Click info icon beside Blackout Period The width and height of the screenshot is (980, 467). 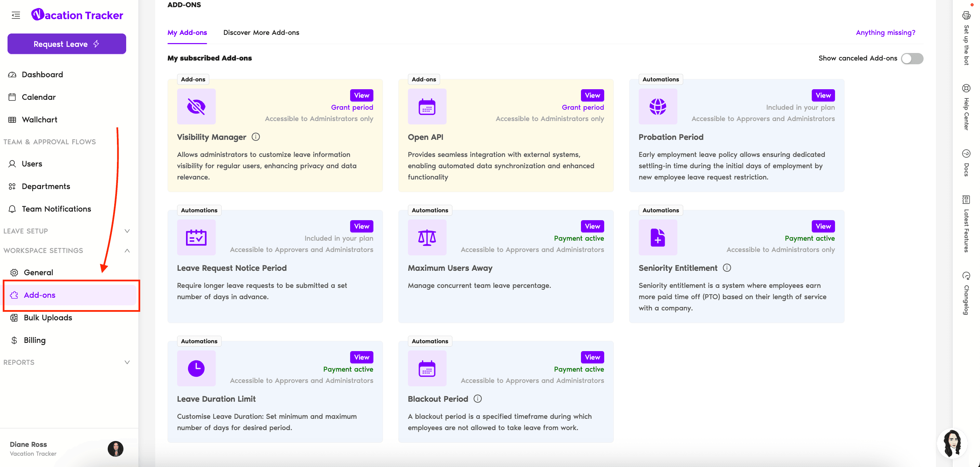[477, 399]
